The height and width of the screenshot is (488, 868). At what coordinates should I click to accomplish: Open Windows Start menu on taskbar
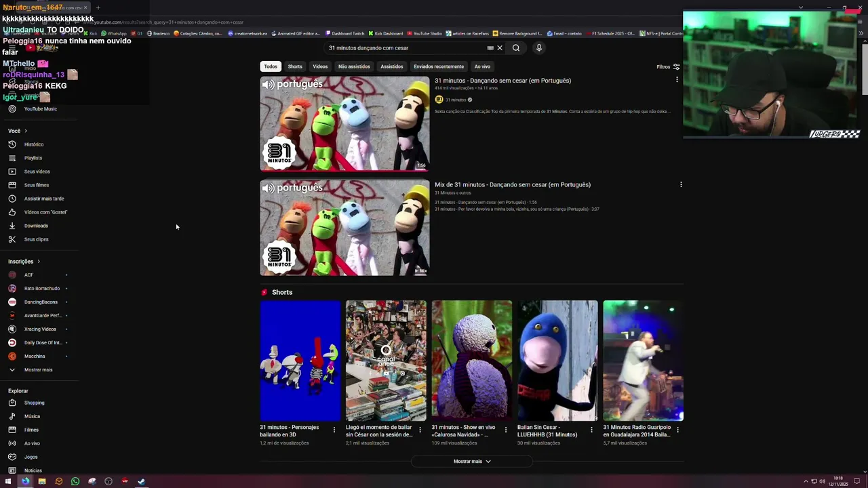(8, 481)
